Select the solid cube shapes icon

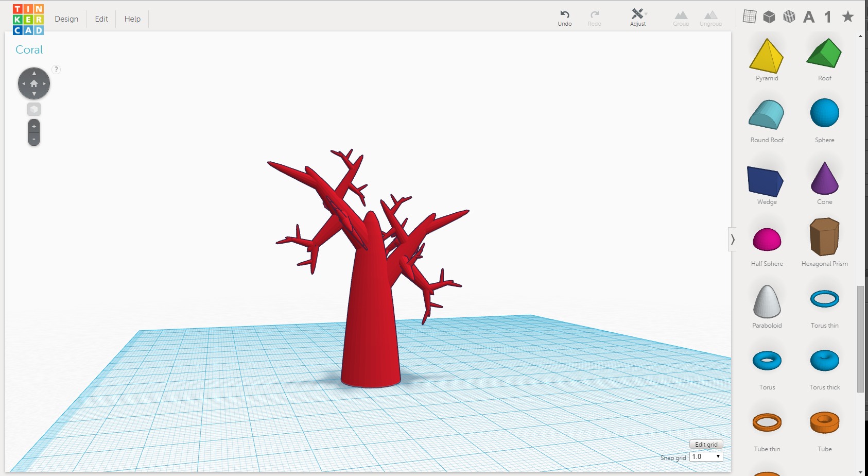pyautogui.click(x=769, y=16)
